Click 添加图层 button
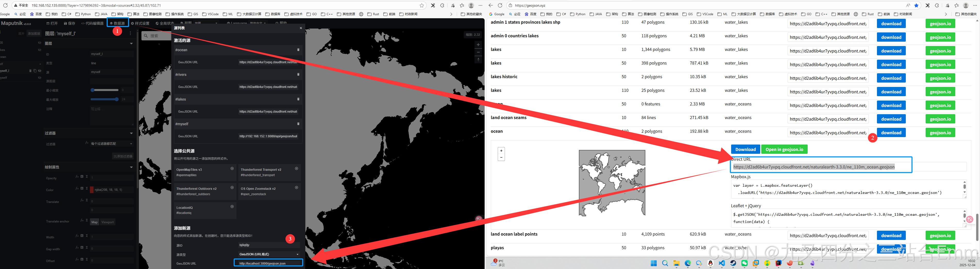The width and height of the screenshot is (980, 269). tap(34, 33)
